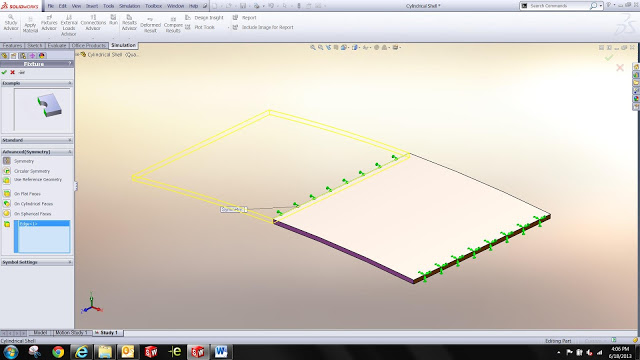Open the Tools menu
The height and width of the screenshot is (360, 640).
109,6
